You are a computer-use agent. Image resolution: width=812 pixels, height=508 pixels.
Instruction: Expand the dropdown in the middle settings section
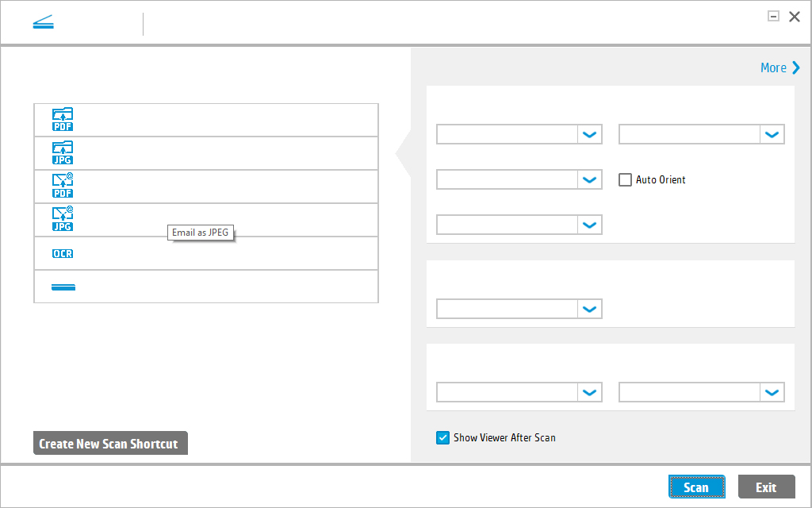pyautogui.click(x=519, y=309)
